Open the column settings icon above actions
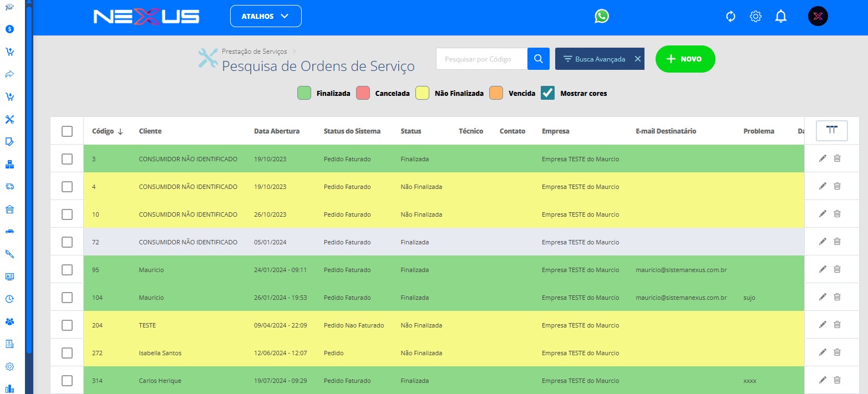 [x=831, y=130]
